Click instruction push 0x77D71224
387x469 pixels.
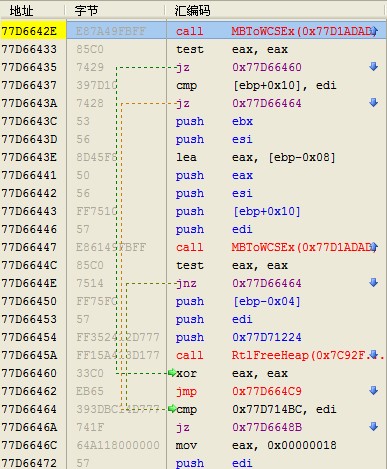click(238, 337)
